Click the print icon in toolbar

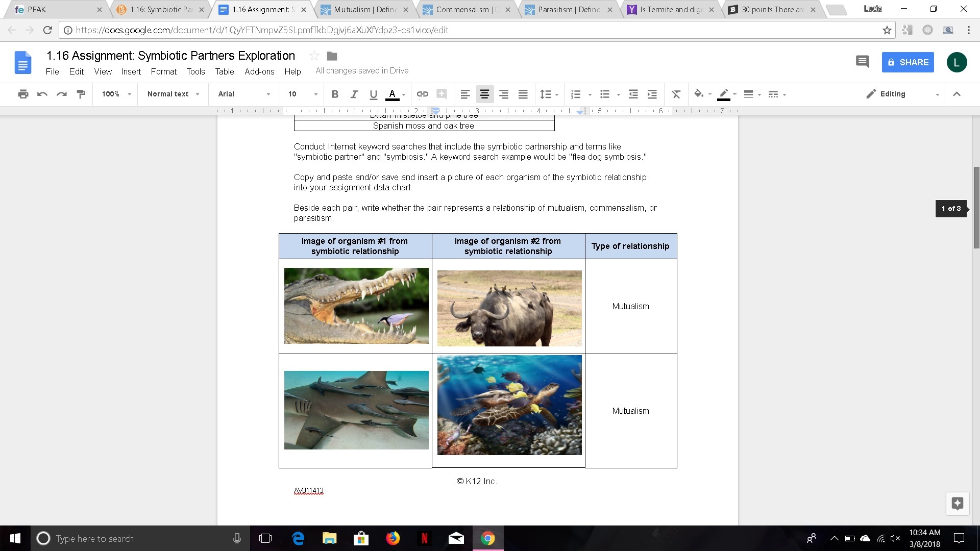click(x=23, y=94)
